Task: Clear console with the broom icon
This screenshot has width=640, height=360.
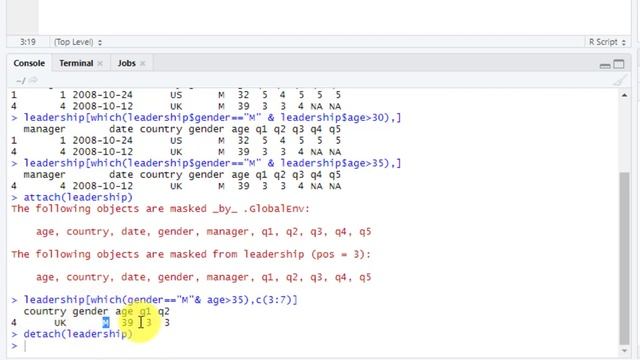Action: click(620, 80)
